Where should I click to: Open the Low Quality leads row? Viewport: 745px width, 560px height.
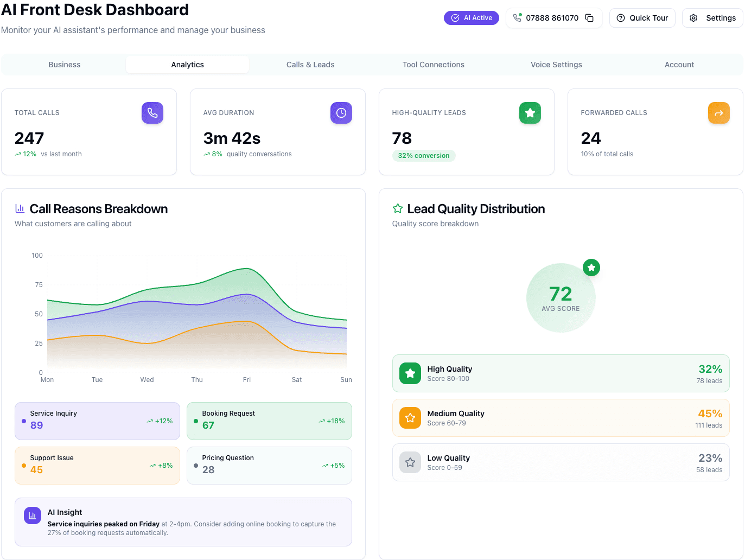[x=561, y=462]
